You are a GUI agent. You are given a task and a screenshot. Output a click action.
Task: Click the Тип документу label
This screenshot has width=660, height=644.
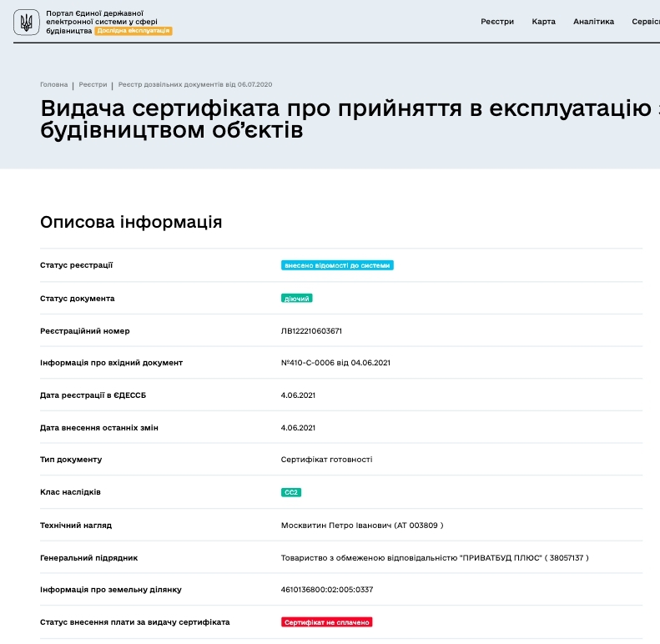tap(71, 460)
